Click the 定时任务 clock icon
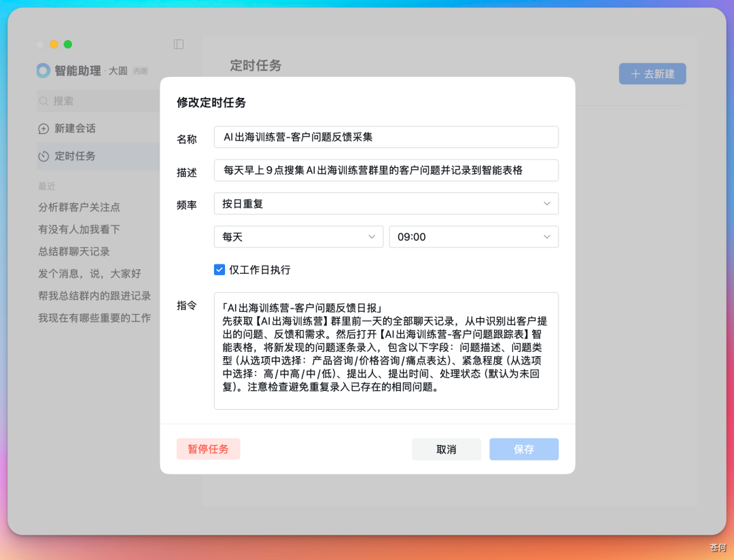 pyautogui.click(x=43, y=156)
